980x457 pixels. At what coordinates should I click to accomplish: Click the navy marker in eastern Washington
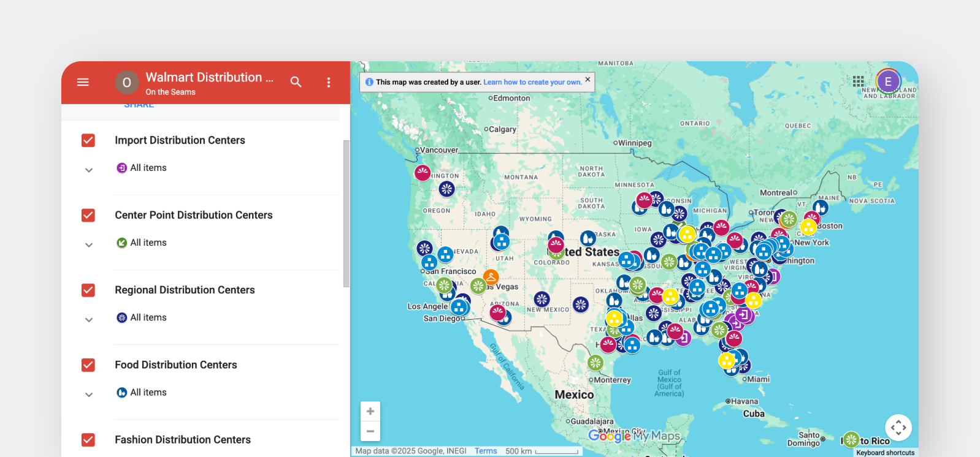[446, 189]
